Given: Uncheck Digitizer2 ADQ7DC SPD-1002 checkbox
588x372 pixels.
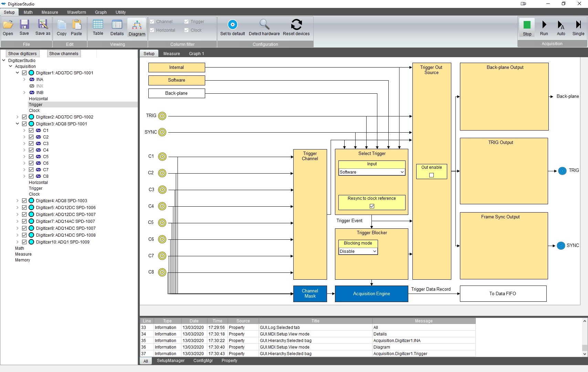Looking at the screenshot, I should (24, 117).
